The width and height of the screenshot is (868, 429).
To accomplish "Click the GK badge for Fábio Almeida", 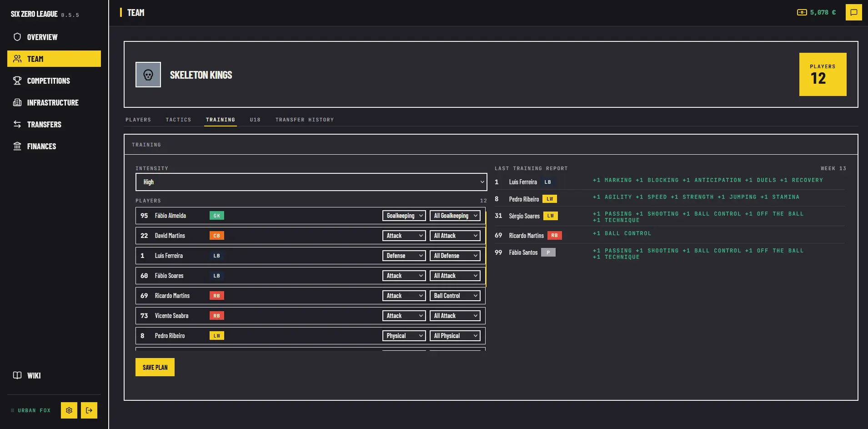I will pos(217,216).
